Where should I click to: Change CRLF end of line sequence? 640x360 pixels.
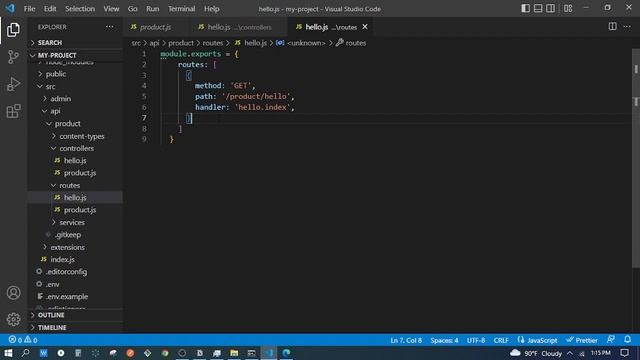click(501, 340)
